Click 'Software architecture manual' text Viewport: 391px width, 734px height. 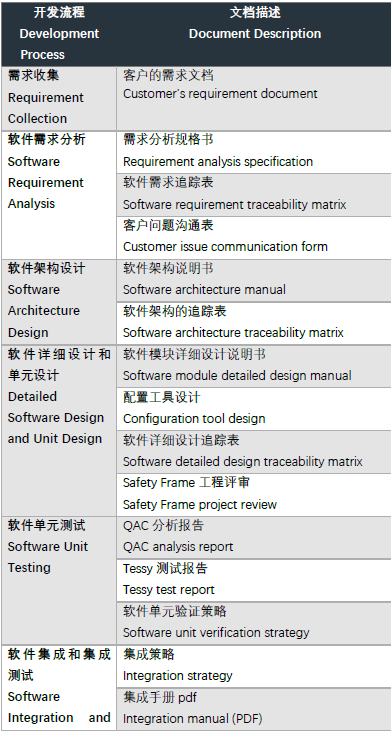[x=204, y=290]
